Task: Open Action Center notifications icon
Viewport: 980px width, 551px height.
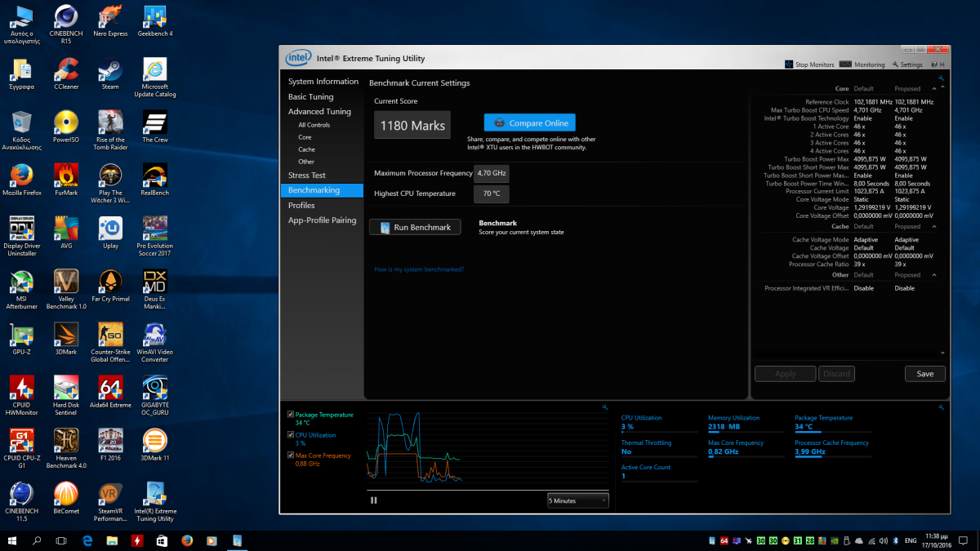Action: (x=962, y=540)
